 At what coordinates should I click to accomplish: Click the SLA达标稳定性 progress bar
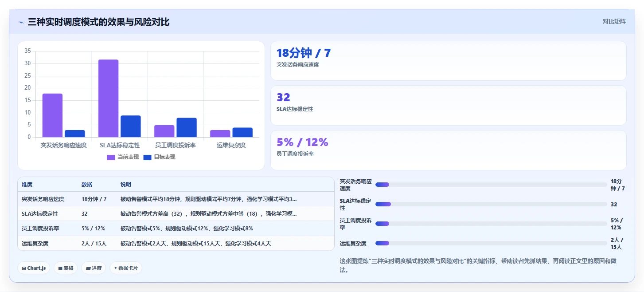tap(491, 204)
